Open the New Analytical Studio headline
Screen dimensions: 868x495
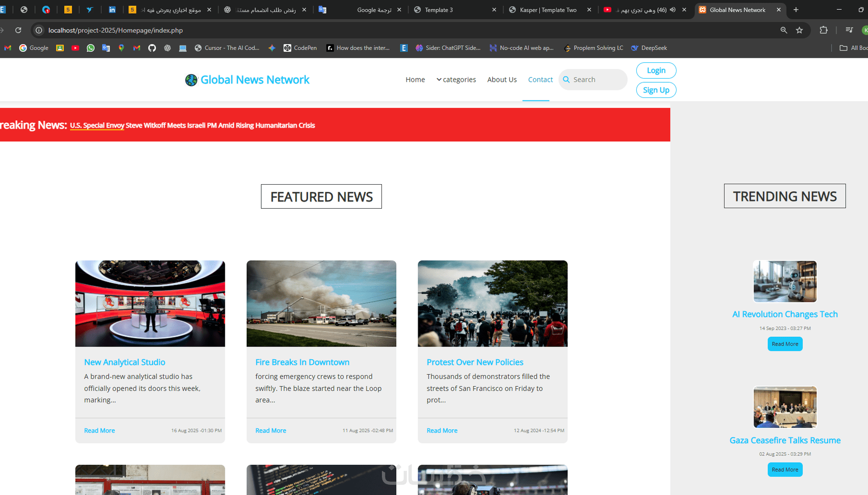click(x=125, y=362)
